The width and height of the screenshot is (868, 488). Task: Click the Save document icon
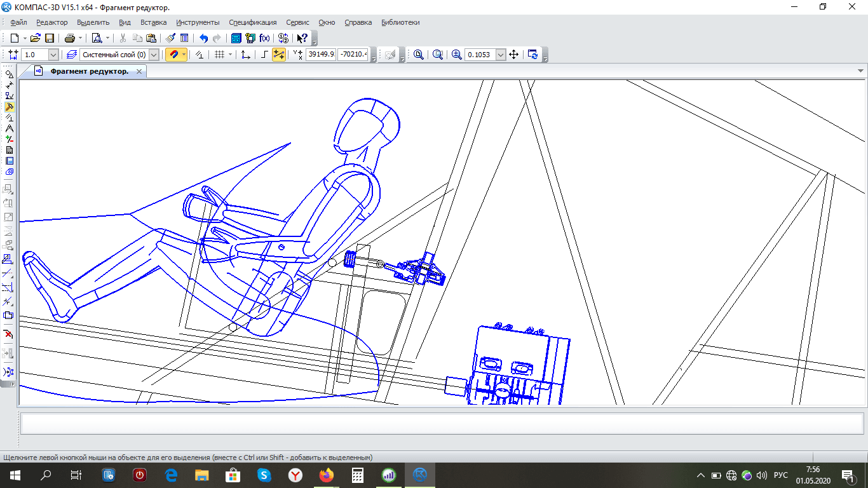tap(50, 38)
